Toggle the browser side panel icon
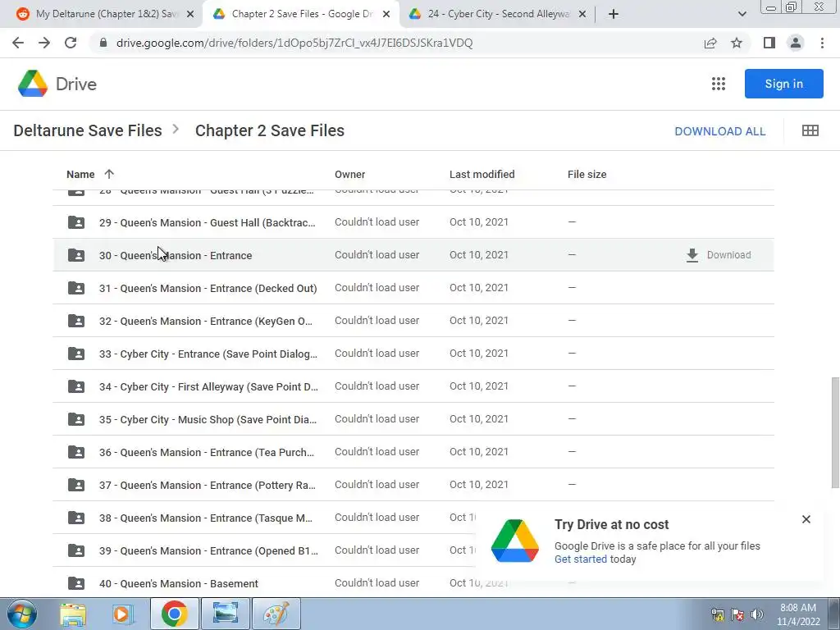Screen dimensions: 840x630 click(x=769, y=43)
